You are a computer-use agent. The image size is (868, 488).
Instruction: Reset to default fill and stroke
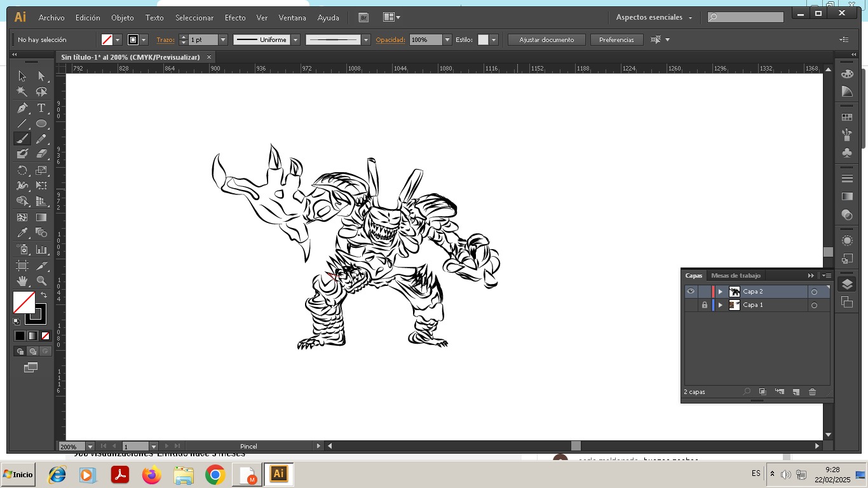point(17,322)
